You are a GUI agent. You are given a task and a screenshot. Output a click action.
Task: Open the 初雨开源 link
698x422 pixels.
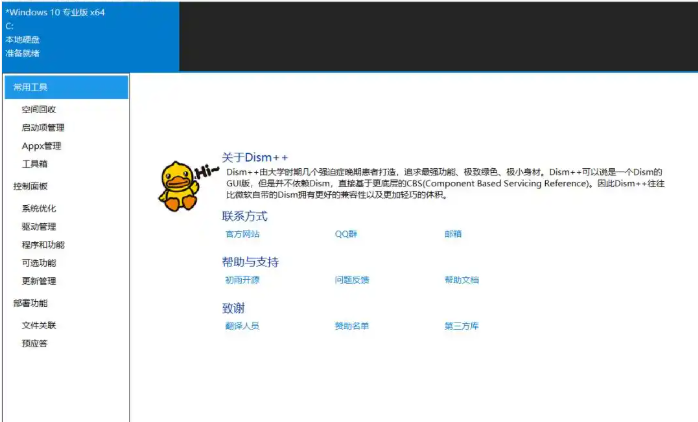tap(242, 280)
